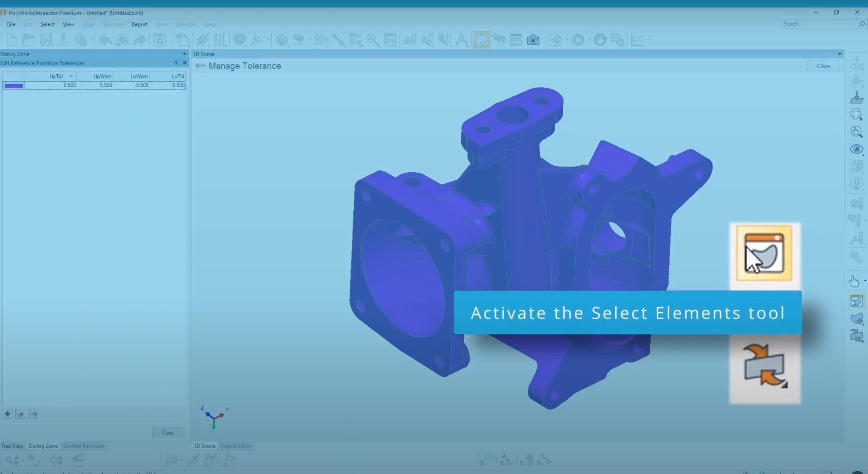Open the camera snapshot tool

click(x=534, y=40)
